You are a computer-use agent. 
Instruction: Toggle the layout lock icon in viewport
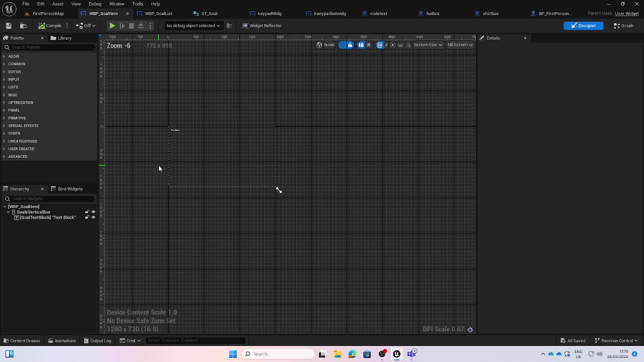(350, 45)
